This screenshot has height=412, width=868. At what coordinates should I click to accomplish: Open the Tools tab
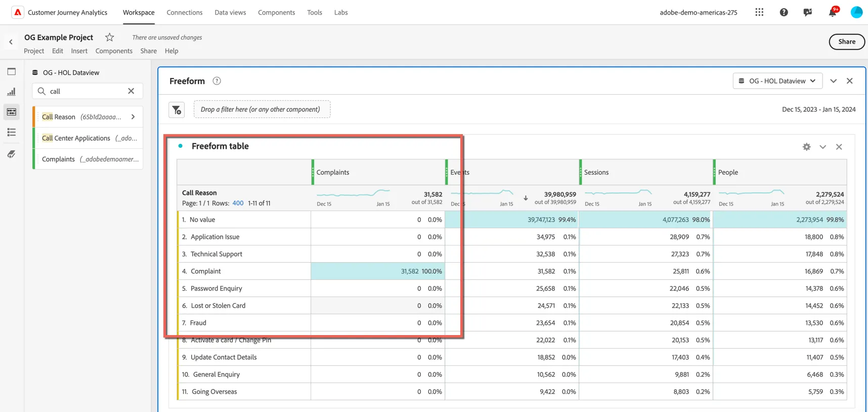point(315,12)
